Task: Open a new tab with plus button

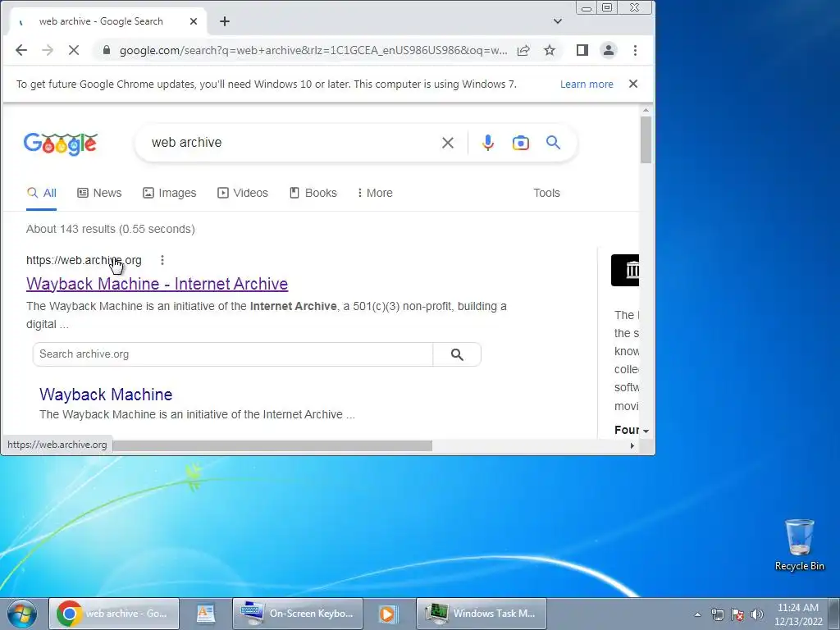Action: pos(225,21)
